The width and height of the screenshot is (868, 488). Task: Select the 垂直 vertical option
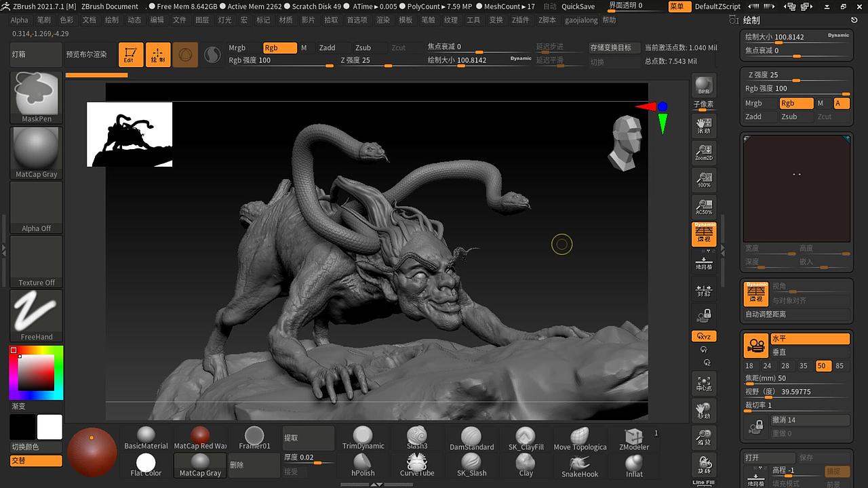point(810,352)
